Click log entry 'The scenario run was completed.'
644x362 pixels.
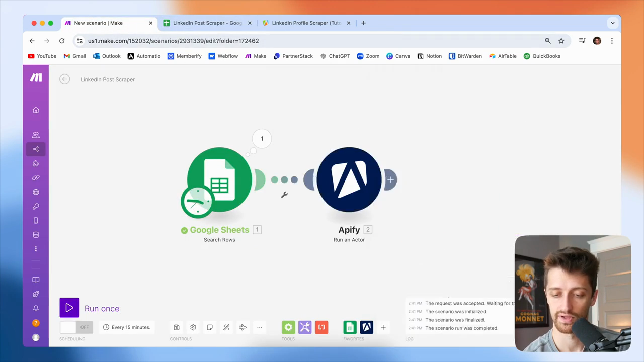[462, 328]
